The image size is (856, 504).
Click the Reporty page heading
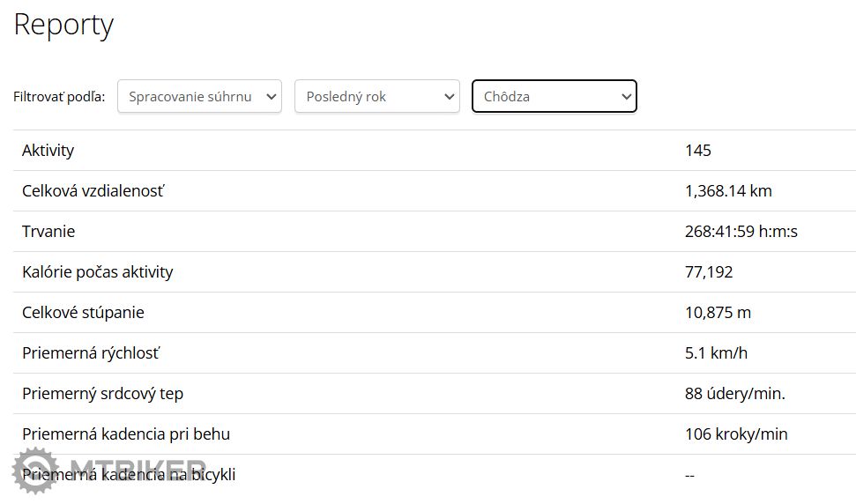coord(63,25)
